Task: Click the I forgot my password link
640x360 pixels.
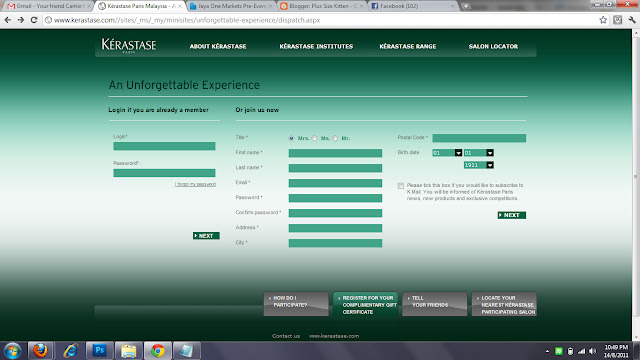Action: [195, 184]
